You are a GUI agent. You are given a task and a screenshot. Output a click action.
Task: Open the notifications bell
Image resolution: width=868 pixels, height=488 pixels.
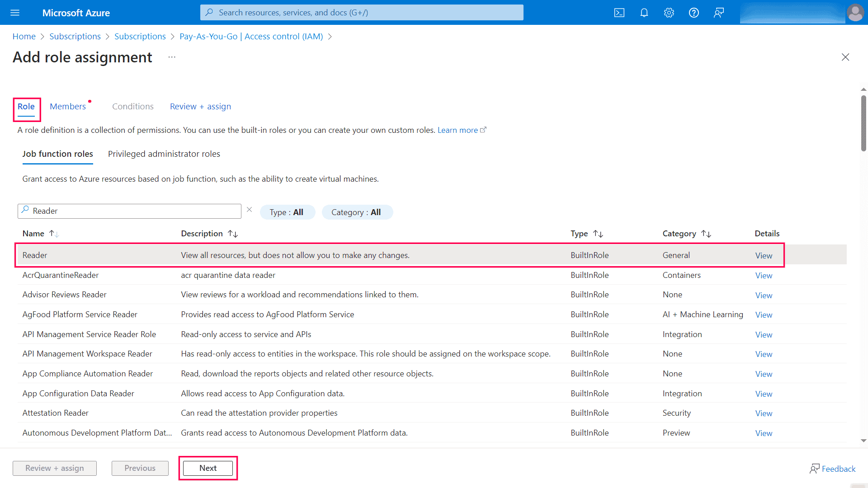tap(644, 12)
